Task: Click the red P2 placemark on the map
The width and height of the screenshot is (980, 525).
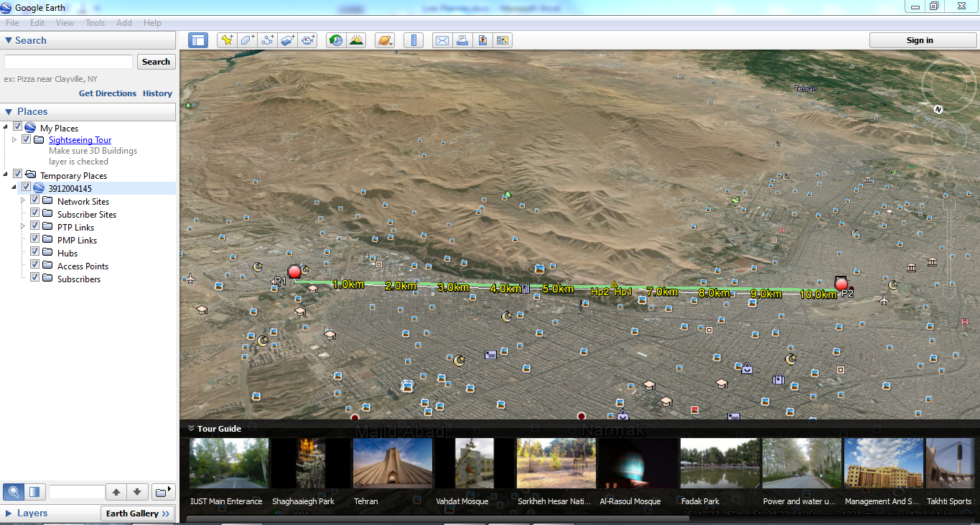Action: click(841, 284)
